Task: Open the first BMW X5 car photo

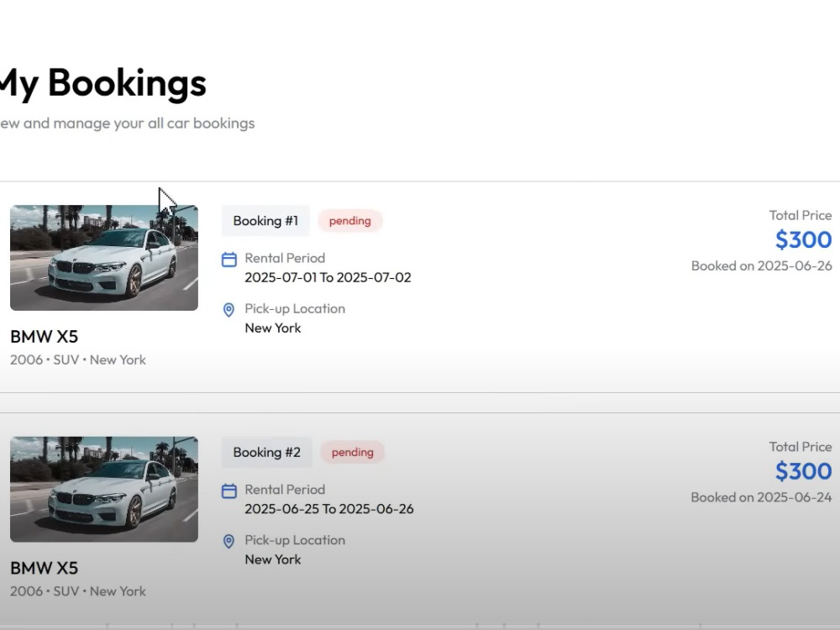Action: [104, 258]
